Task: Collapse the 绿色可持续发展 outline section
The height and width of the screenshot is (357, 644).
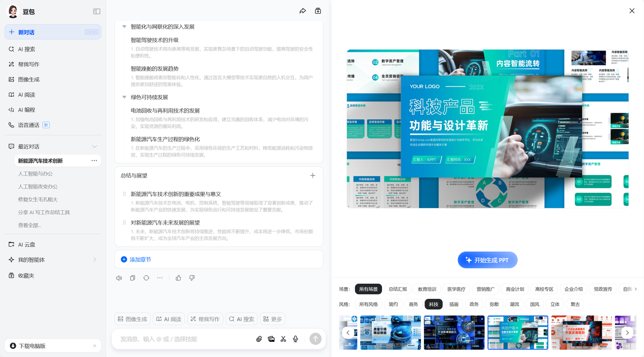Action: [x=124, y=97]
